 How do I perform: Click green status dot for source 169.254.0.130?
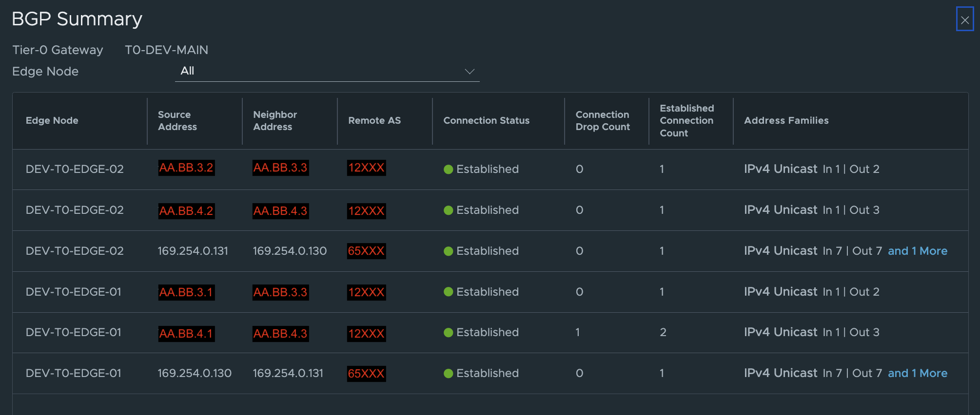(449, 374)
